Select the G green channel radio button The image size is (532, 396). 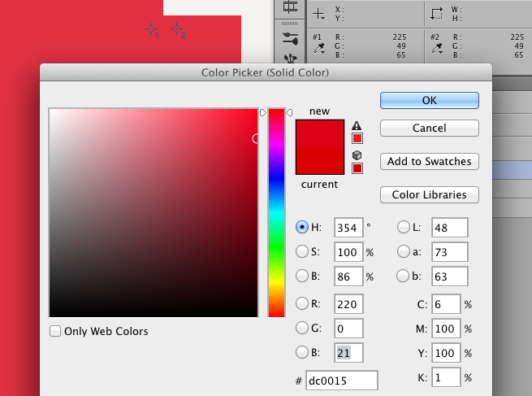[x=301, y=328]
